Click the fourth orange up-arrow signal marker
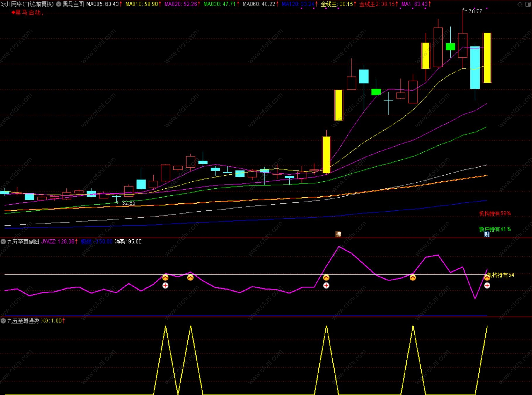Screen dimensions: 532x395 click(413, 277)
